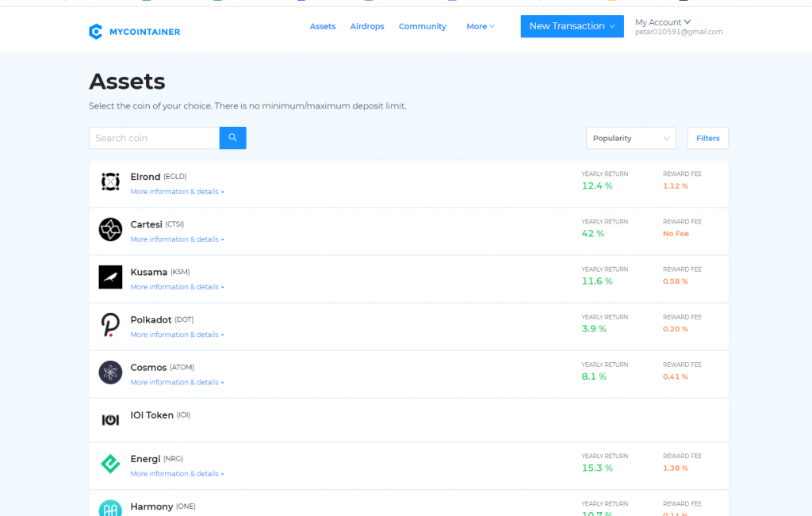Open Kusama More information & details link

177,287
